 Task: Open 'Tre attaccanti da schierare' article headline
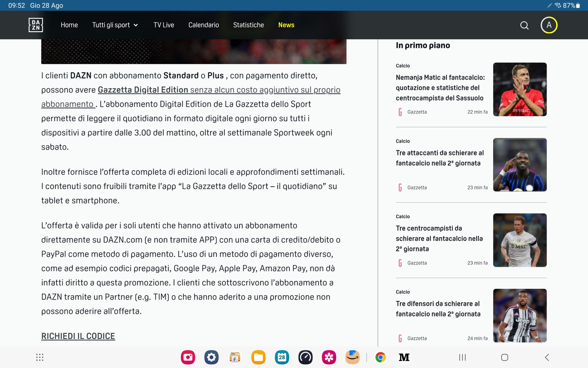point(440,158)
